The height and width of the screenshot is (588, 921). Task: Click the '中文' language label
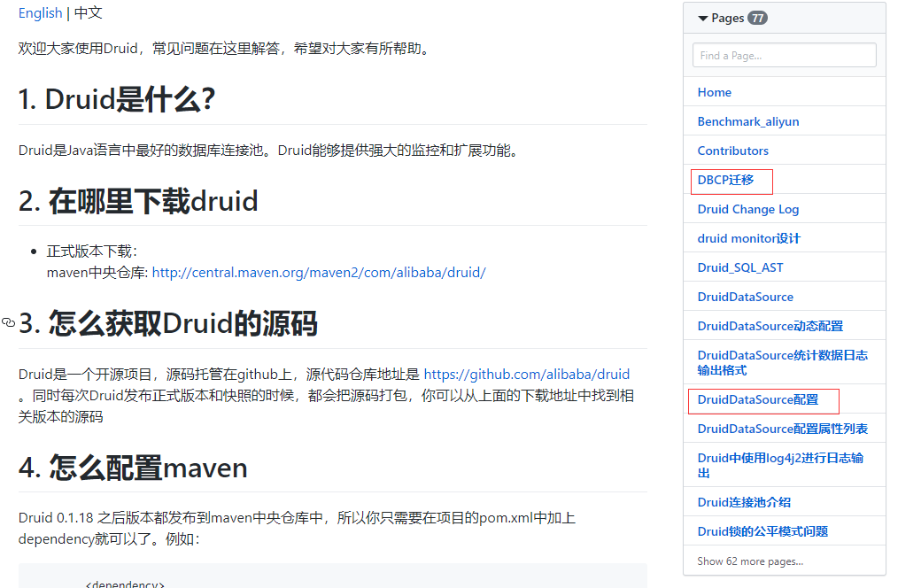(88, 13)
